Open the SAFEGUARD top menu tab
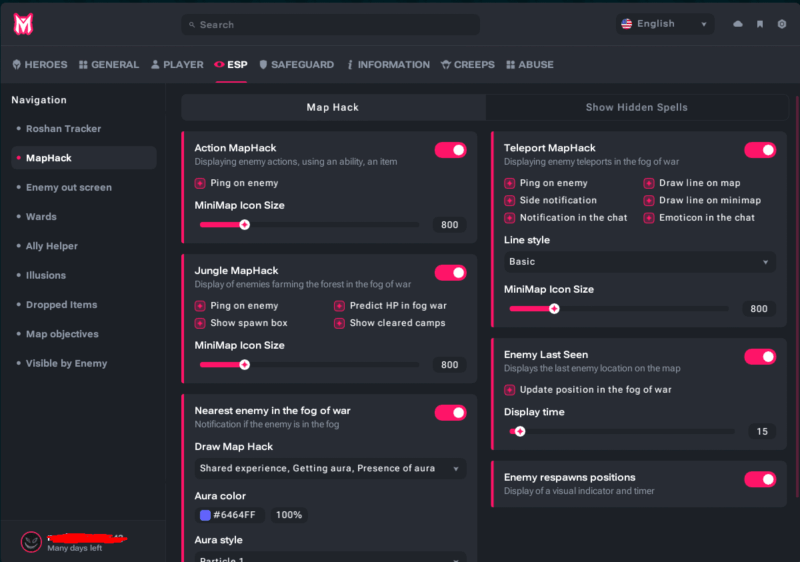Viewport: 800px width, 562px height. [297, 64]
